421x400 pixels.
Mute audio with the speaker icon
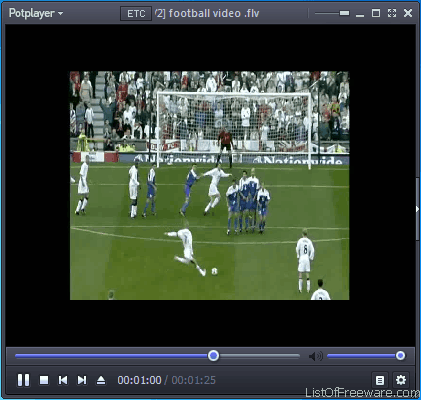click(x=315, y=356)
